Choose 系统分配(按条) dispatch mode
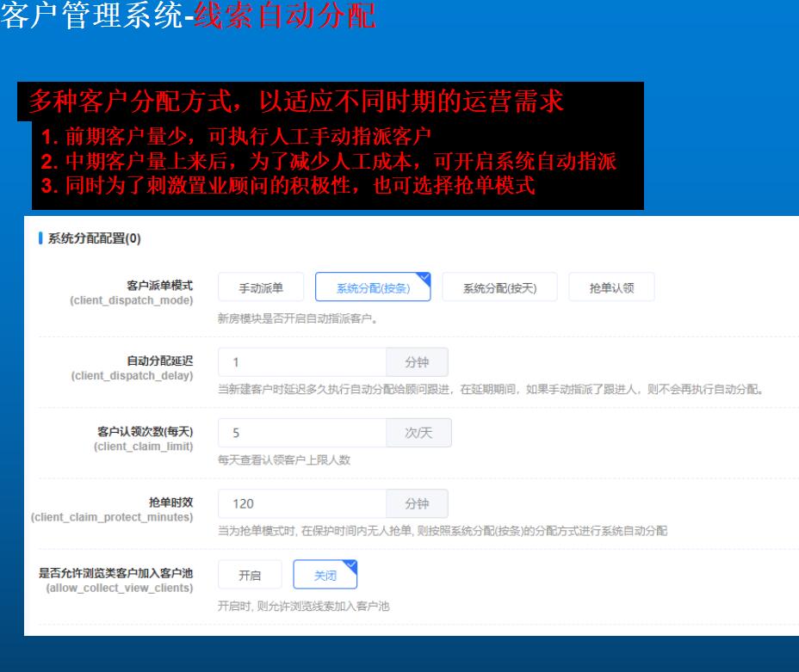This screenshot has width=799, height=672. pos(372,288)
